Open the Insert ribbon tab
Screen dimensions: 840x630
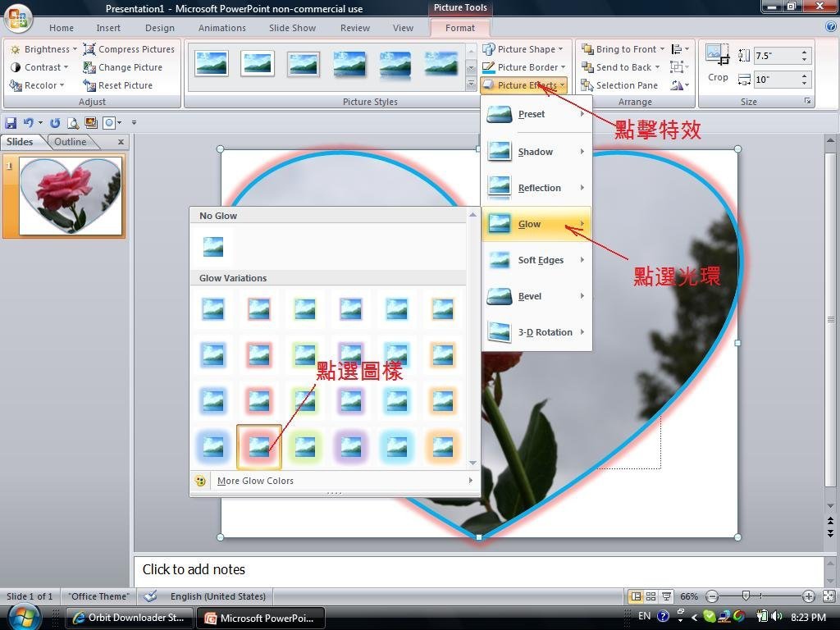[x=108, y=28]
